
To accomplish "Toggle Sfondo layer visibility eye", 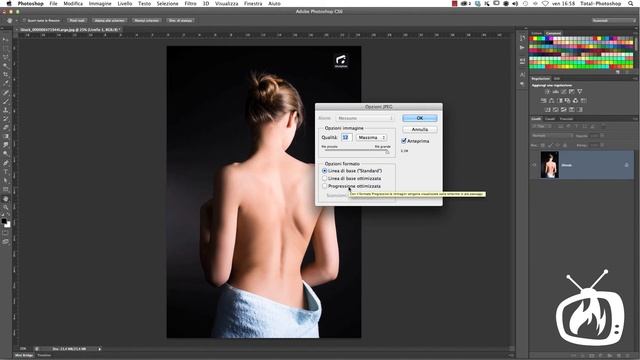I will (x=534, y=165).
